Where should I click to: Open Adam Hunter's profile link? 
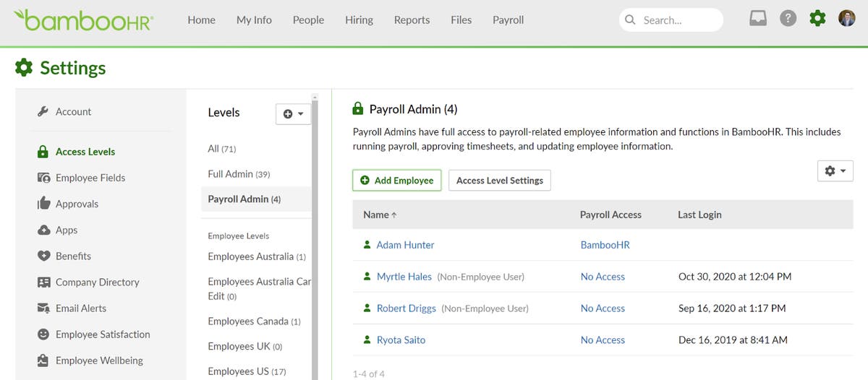(405, 245)
